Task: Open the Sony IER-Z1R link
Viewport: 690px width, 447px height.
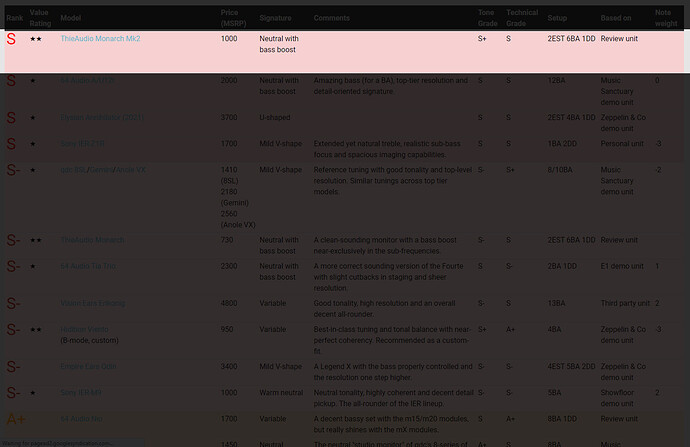Action: point(82,144)
